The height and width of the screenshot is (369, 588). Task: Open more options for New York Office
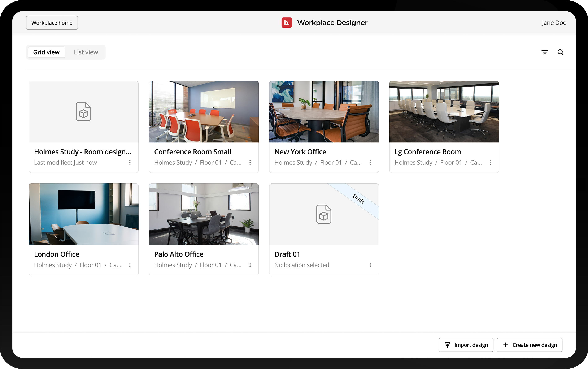coord(370,163)
